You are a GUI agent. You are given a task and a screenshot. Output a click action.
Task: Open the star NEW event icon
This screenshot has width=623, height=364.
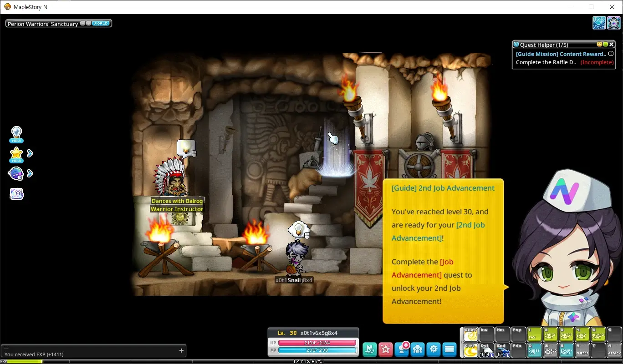pyautogui.click(x=16, y=155)
